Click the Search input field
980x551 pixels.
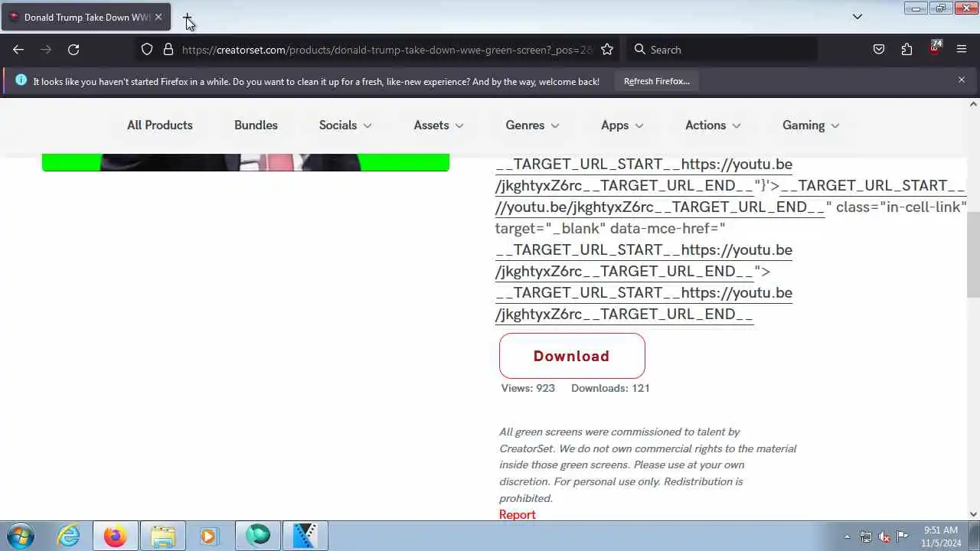(722, 50)
